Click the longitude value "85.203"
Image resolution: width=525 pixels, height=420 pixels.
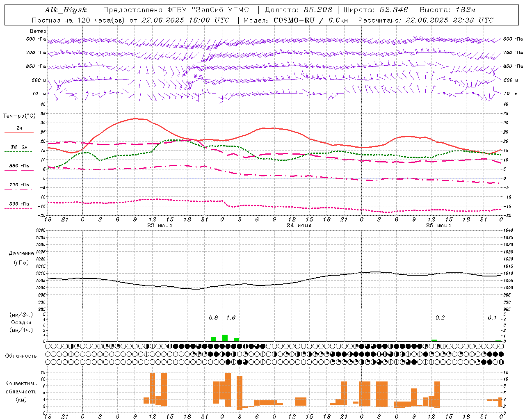click(318, 10)
